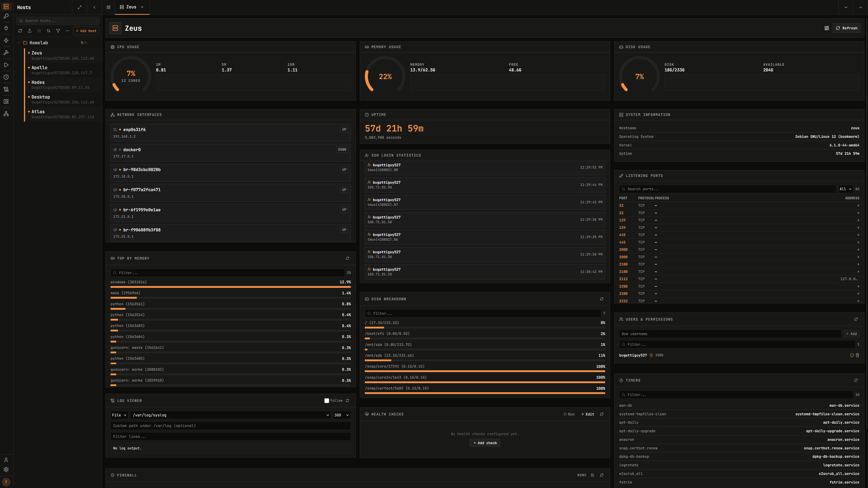
Task: Click the Refresh button in Zeus header
Action: pyautogui.click(x=847, y=28)
